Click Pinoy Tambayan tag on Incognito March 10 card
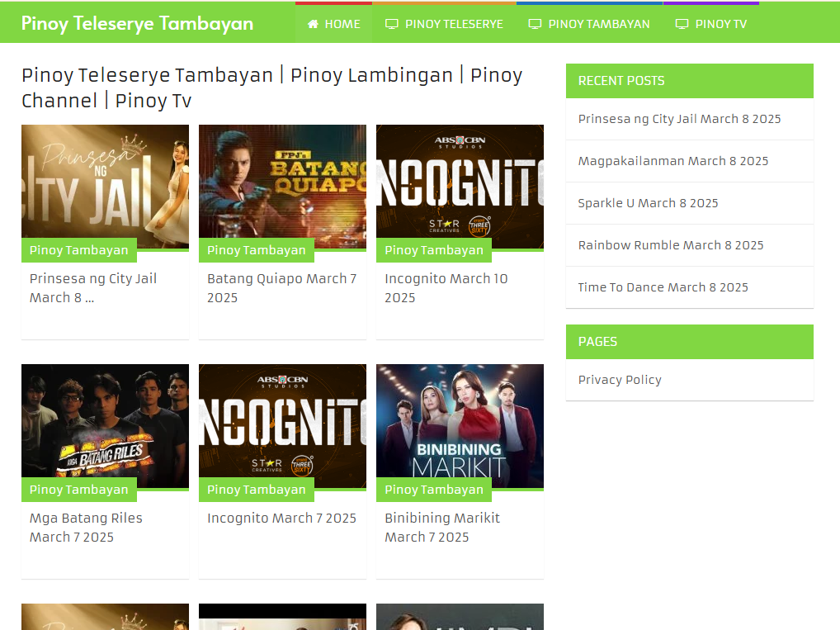The height and width of the screenshot is (630, 840). tap(434, 250)
